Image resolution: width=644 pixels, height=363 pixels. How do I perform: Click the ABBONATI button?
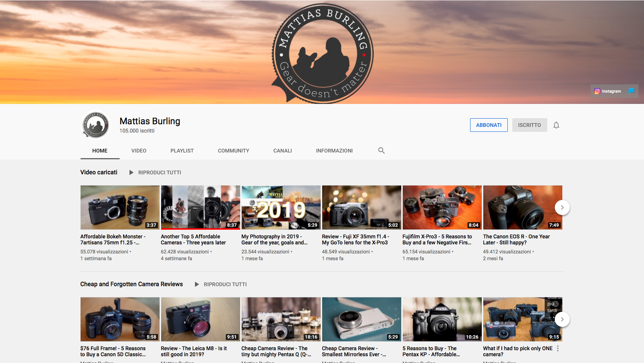click(x=489, y=125)
